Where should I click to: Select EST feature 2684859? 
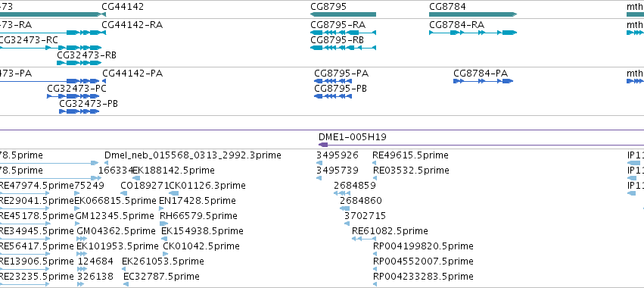[342, 193]
